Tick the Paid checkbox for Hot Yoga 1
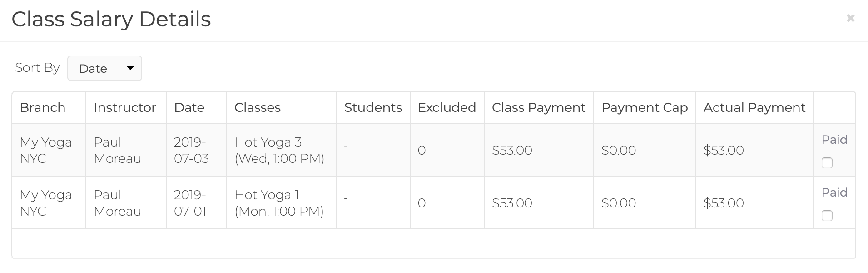The image size is (868, 273). click(x=827, y=216)
